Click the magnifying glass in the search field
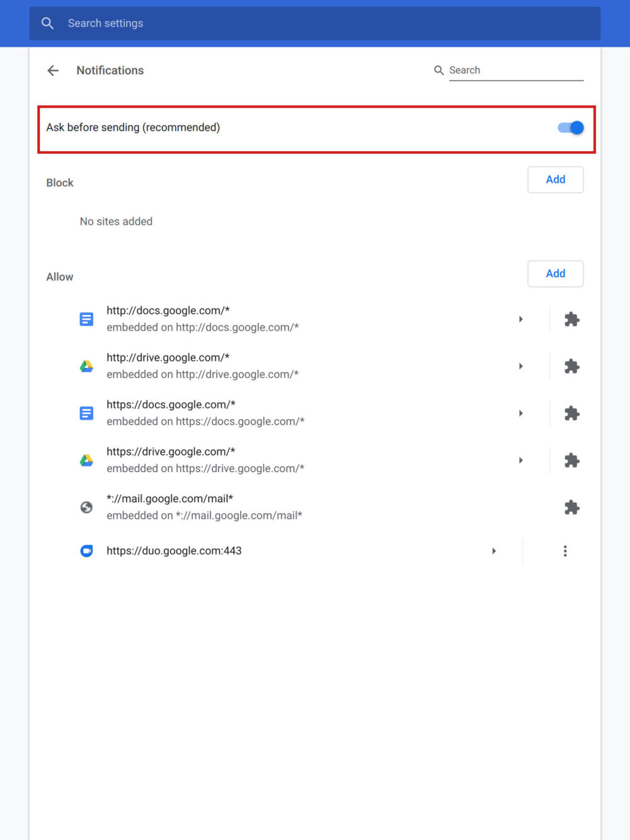 click(439, 70)
